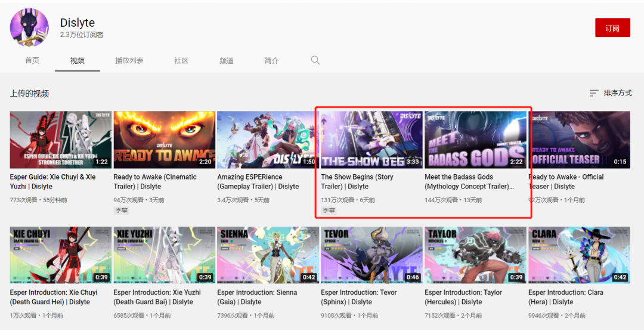This screenshot has height=331, width=644.
Task: Click the 2.3万位订阅者 subscriber count
Action: pos(82,35)
